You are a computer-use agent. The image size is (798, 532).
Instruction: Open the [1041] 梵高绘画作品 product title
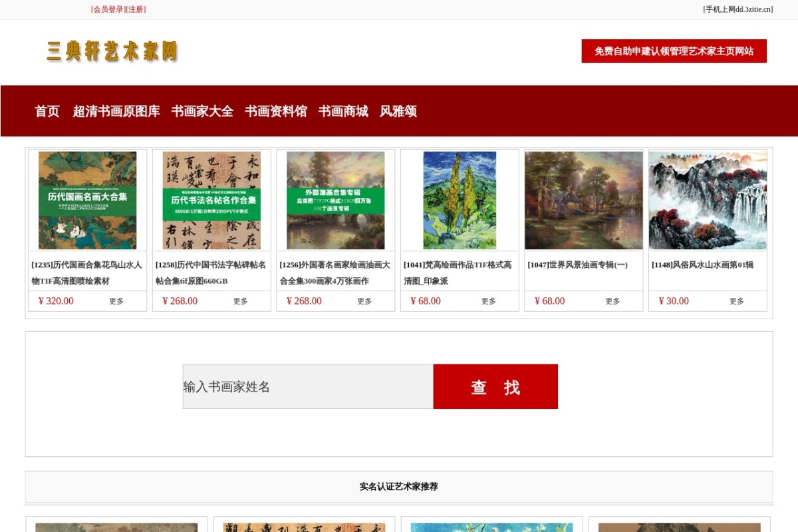458,273
